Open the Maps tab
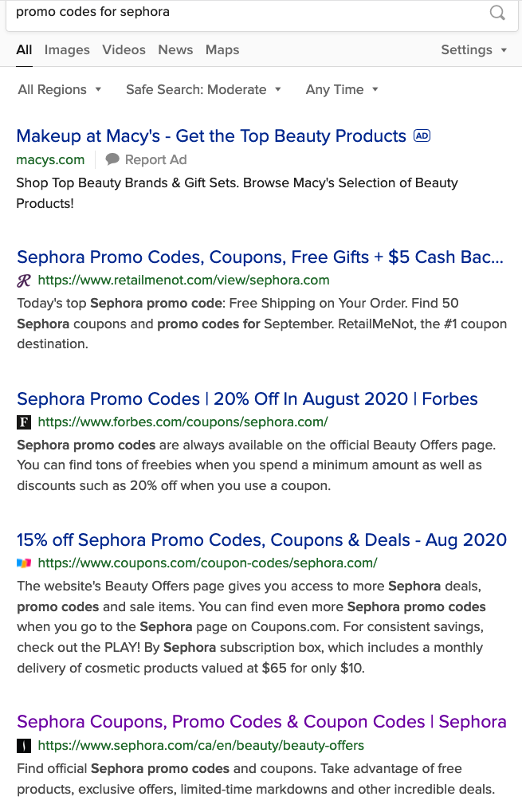Image resolution: width=522 pixels, height=812 pixels. (x=222, y=49)
